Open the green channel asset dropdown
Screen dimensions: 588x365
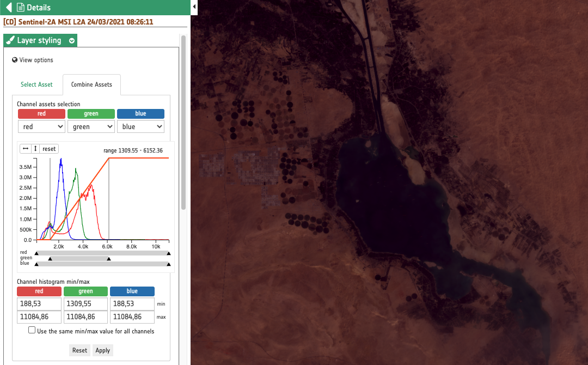[x=91, y=126]
